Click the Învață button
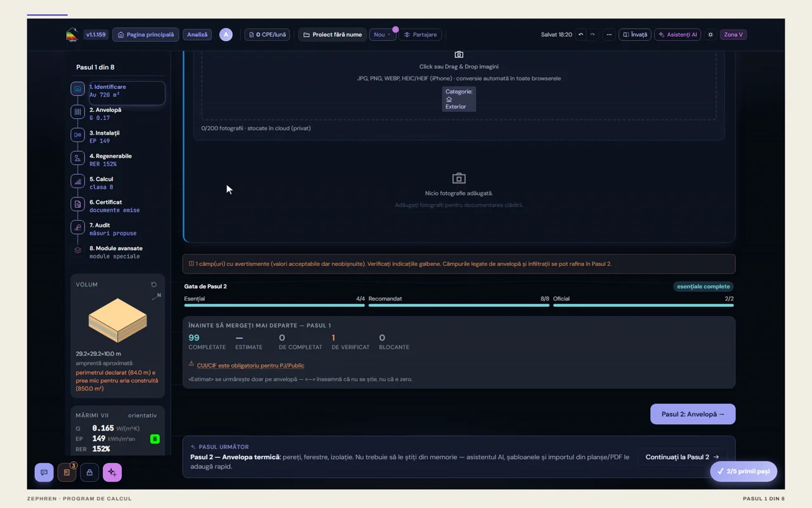The height and width of the screenshot is (508, 812). click(634, 35)
